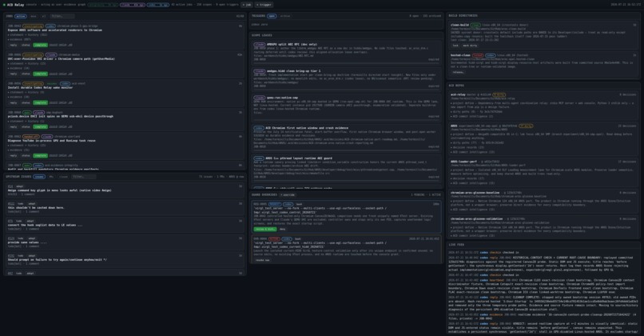Select the 'active' tab in the Jobs panel
The width and height of the screenshot is (644, 336).
(21, 17)
